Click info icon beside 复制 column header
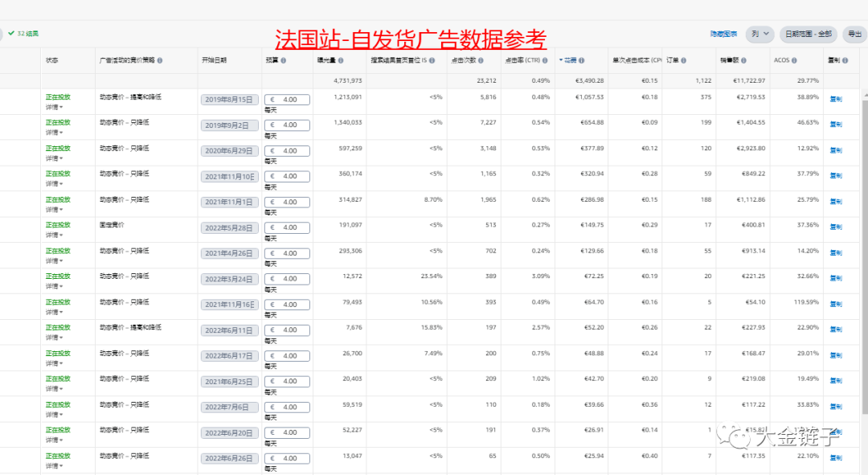 [845, 60]
